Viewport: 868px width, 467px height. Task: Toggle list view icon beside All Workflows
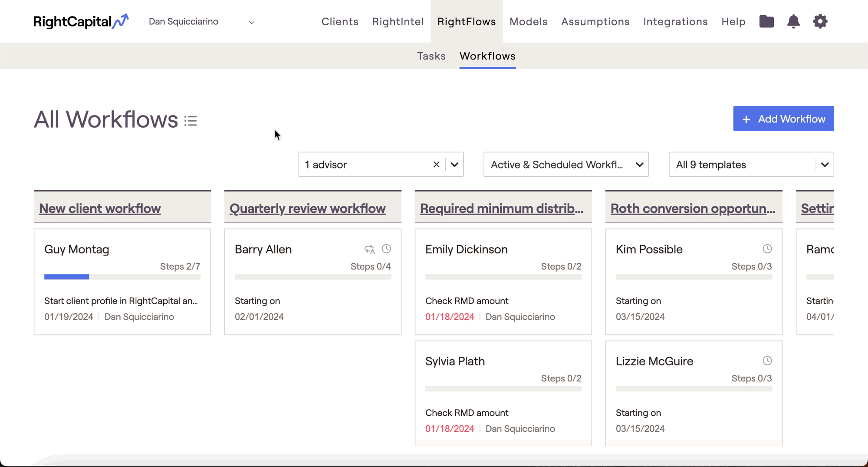pos(191,121)
